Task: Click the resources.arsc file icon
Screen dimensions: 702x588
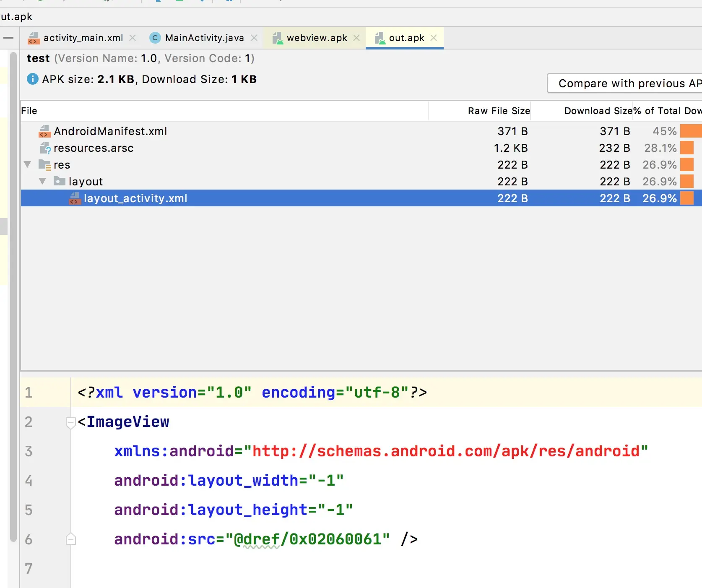Action: click(45, 148)
